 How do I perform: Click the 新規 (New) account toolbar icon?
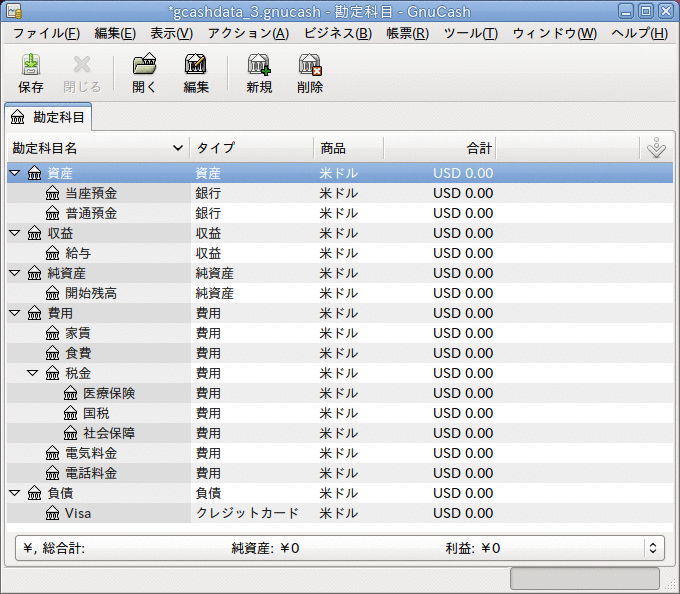pyautogui.click(x=259, y=74)
